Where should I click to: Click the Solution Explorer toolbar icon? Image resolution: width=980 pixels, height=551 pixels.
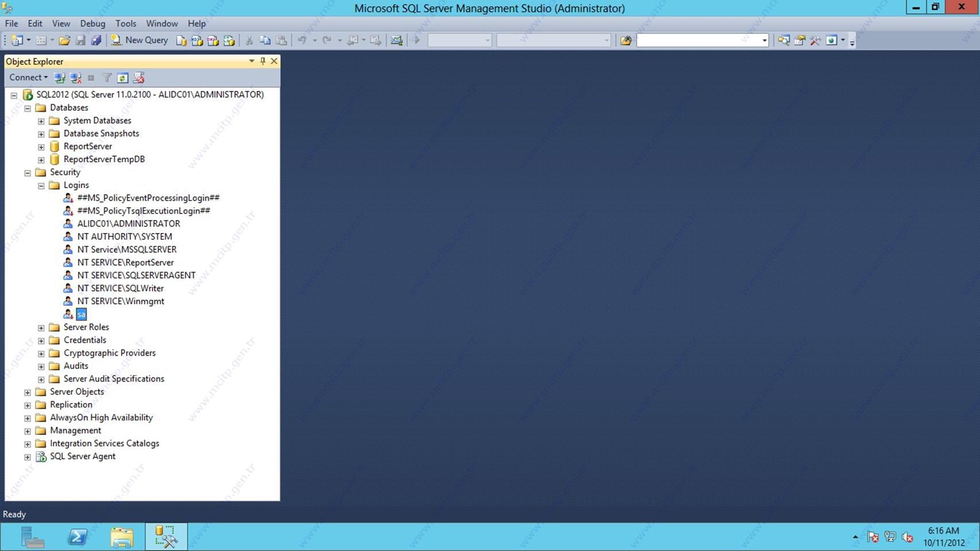click(783, 40)
